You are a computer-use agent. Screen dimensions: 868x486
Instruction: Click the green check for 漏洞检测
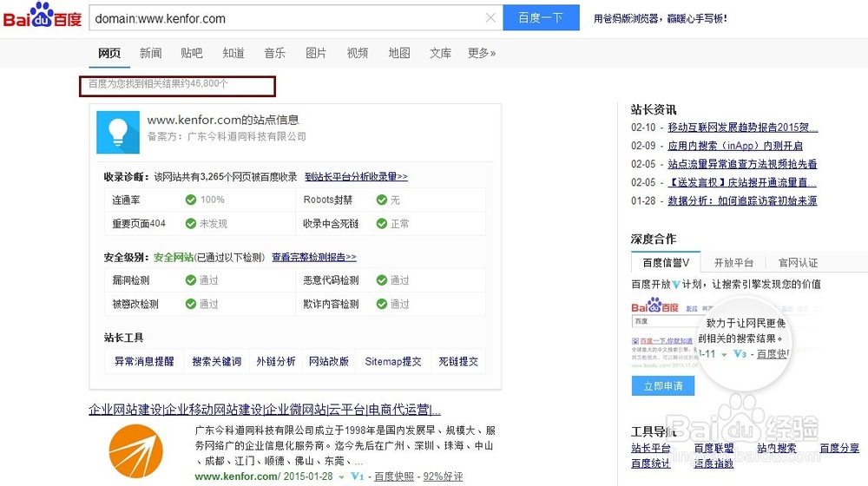(191, 280)
